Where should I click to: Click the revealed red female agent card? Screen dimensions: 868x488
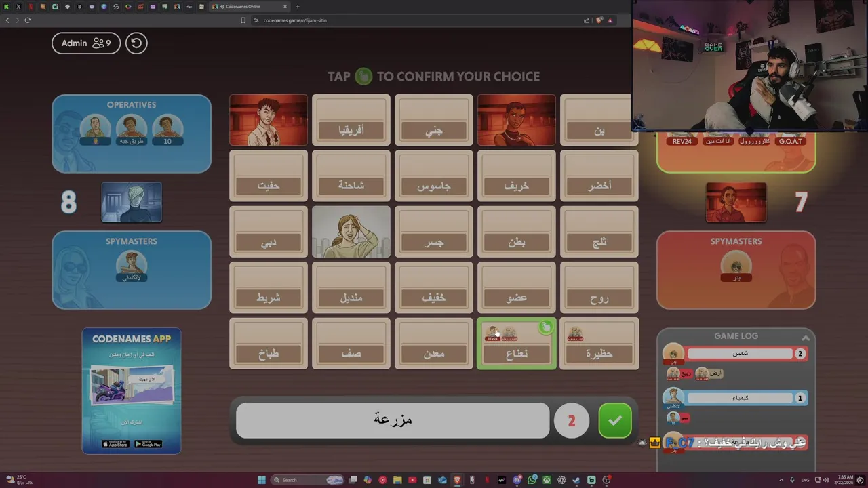pyautogui.click(x=517, y=121)
